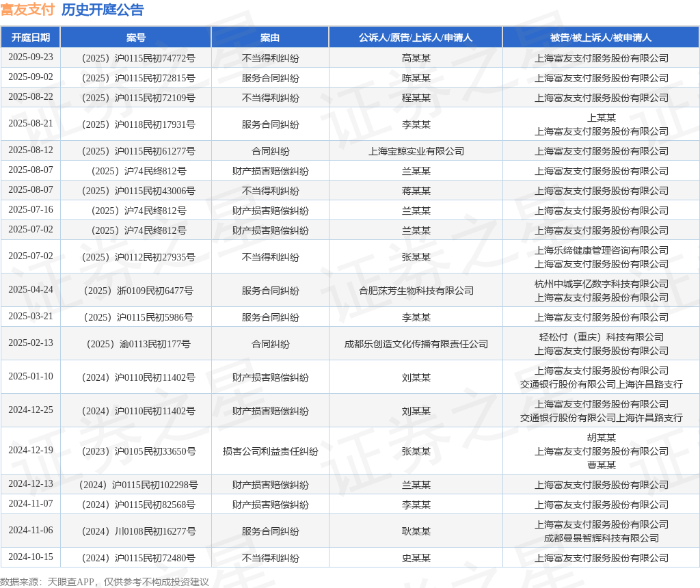Click the date 2025-08-21

30,123
